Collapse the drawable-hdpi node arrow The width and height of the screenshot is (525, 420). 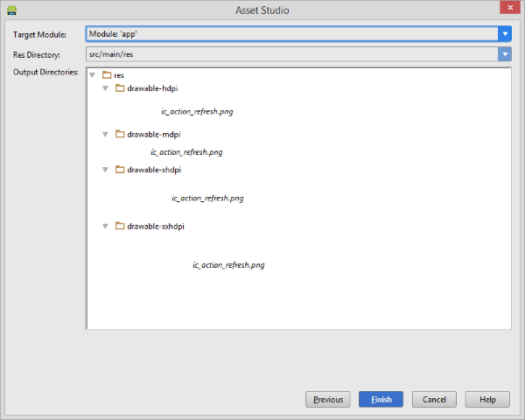point(106,88)
